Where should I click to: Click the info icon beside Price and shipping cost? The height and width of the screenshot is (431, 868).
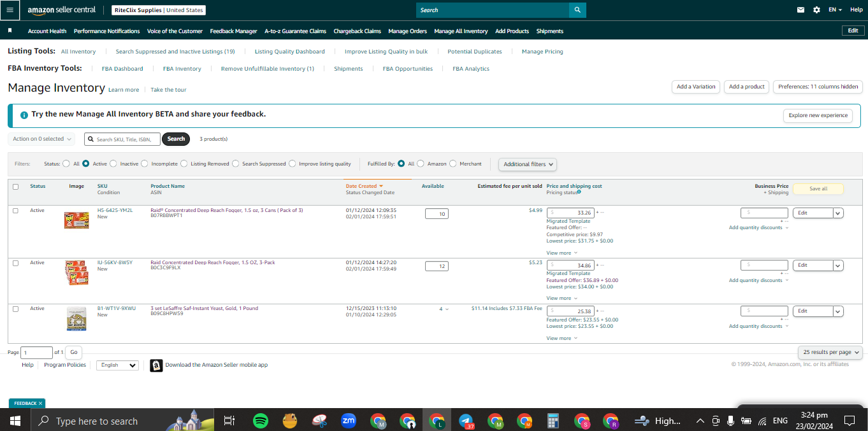[x=579, y=192]
